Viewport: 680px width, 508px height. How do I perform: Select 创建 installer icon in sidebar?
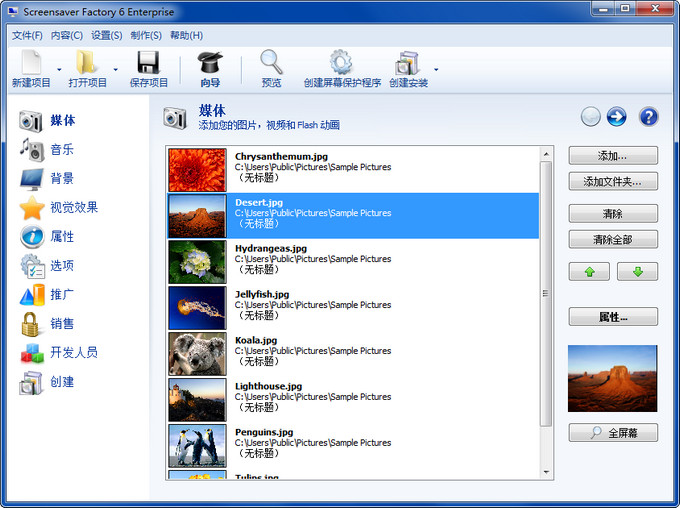(31, 383)
